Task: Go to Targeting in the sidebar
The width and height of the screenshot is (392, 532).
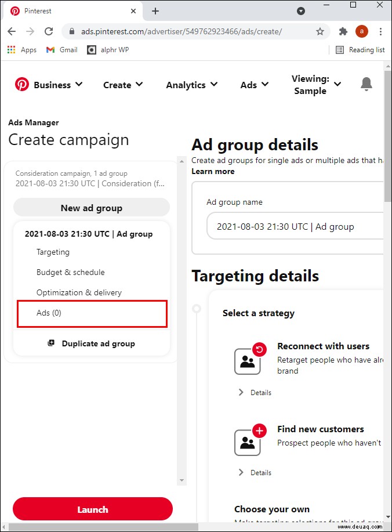Action: (x=53, y=252)
